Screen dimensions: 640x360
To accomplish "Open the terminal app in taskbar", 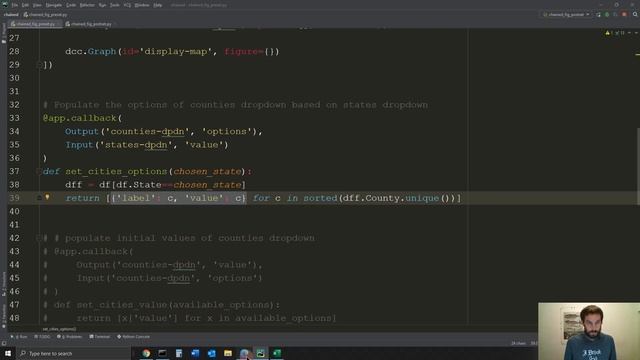I will point(162,353).
